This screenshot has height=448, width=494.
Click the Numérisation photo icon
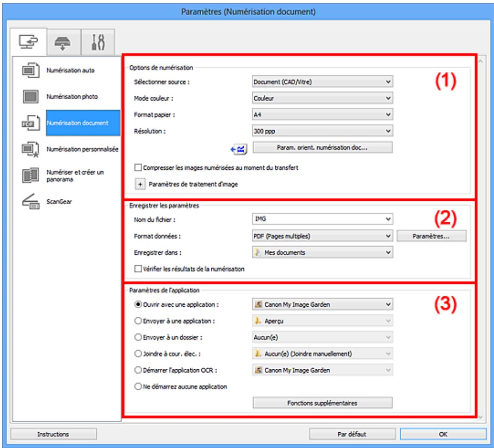click(x=31, y=96)
